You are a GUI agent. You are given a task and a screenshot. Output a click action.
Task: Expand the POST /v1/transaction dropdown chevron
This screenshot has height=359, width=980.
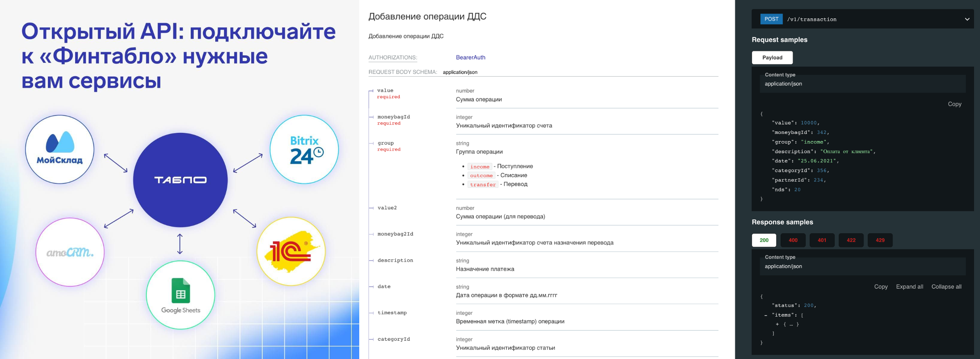[967, 19]
